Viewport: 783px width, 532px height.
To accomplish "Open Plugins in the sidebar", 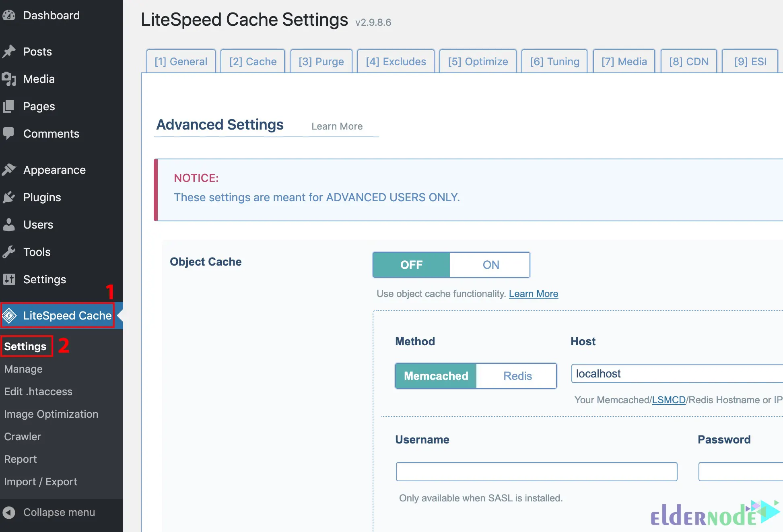I will pos(62,197).
